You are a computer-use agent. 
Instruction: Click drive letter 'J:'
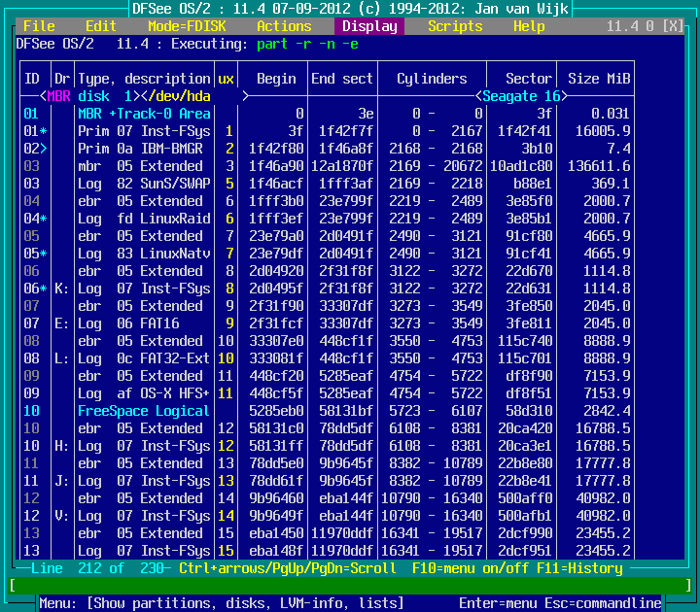click(x=62, y=481)
